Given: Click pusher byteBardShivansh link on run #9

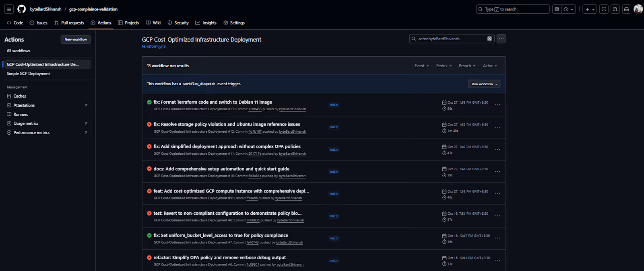Looking at the screenshot, I should pos(289,198).
